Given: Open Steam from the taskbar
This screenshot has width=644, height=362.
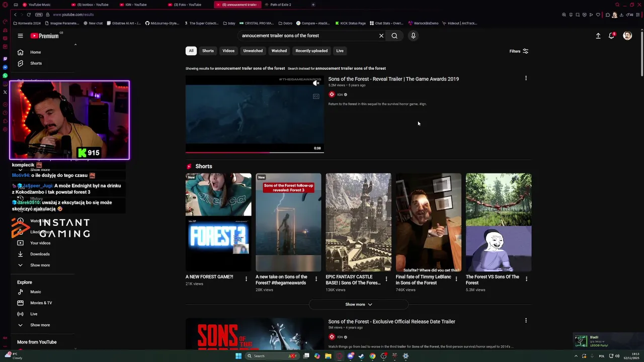Looking at the screenshot, I should click(361, 356).
